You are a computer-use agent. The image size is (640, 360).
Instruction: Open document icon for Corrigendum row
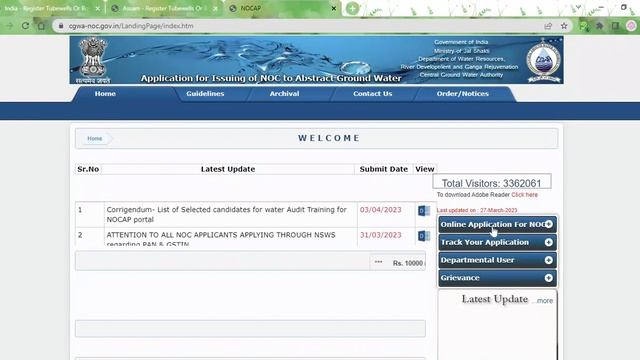[424, 211]
